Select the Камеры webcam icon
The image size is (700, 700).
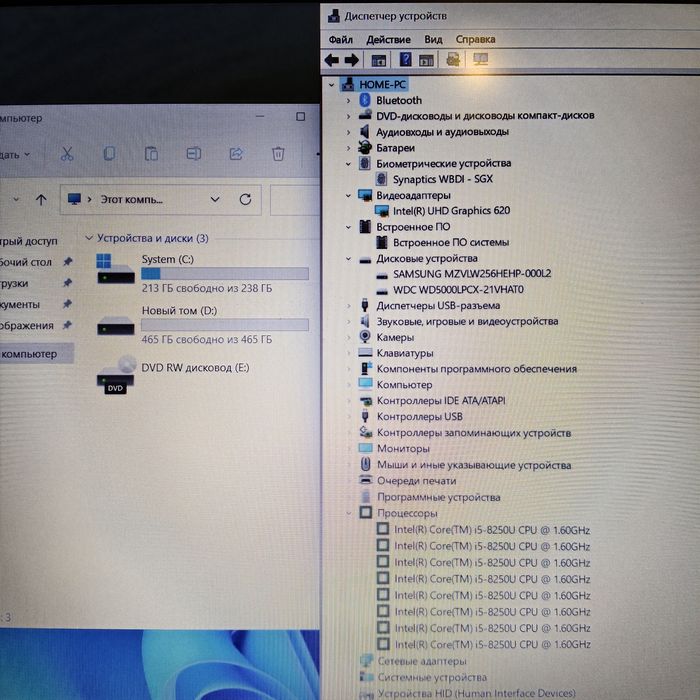click(365, 337)
